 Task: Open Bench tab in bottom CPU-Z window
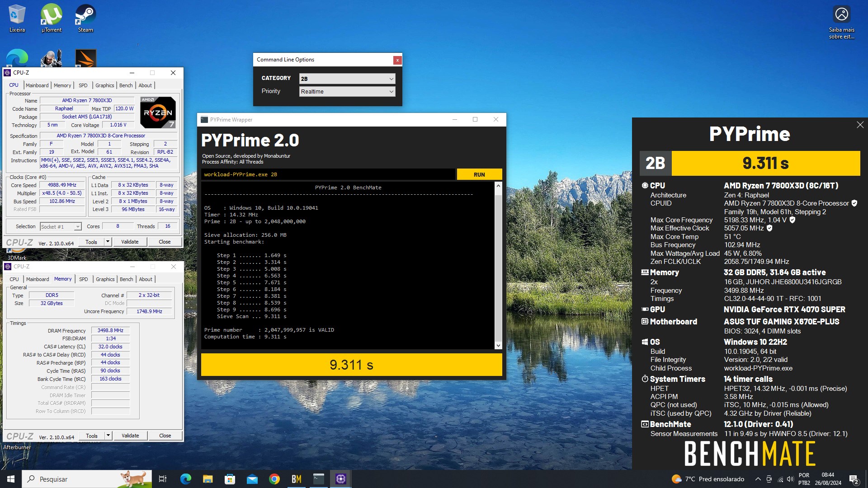[127, 279]
